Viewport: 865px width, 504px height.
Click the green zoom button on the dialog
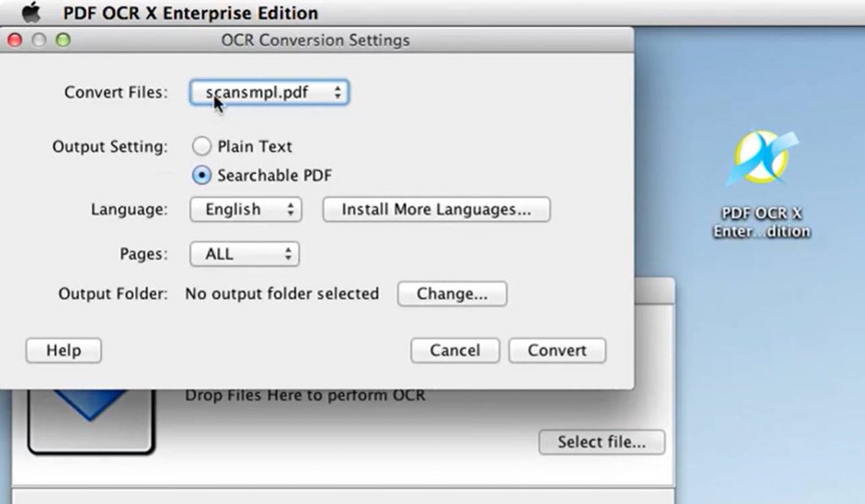point(59,40)
